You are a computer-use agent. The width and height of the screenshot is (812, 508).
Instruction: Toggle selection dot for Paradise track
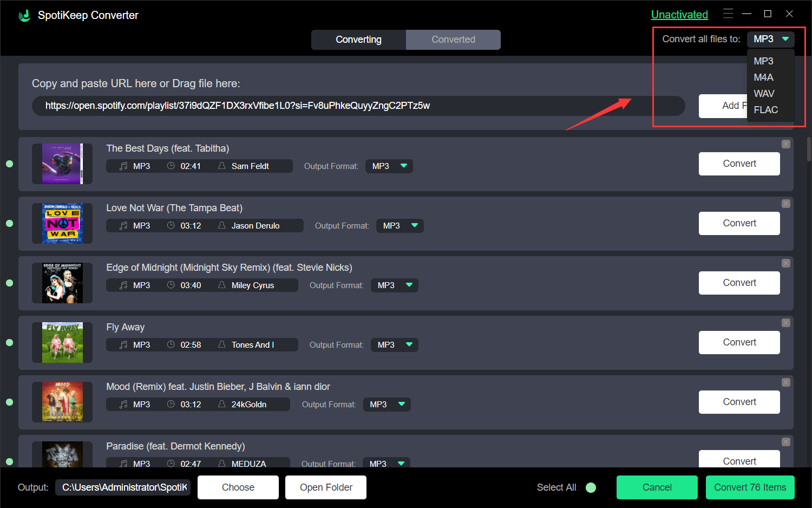pyautogui.click(x=9, y=461)
